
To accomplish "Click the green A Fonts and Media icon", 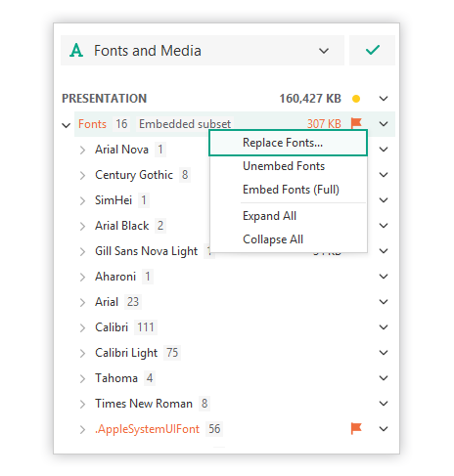I will click(76, 51).
